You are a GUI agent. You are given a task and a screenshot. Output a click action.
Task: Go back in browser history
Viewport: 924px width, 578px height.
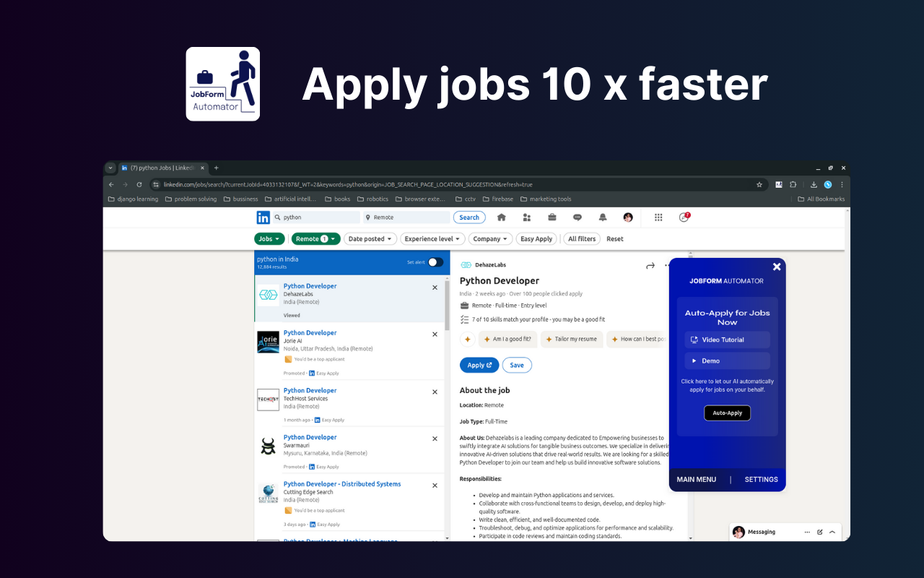[111, 185]
